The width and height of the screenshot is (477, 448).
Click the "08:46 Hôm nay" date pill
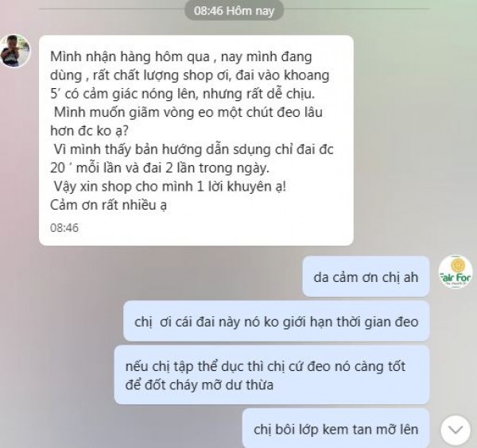[x=235, y=10]
